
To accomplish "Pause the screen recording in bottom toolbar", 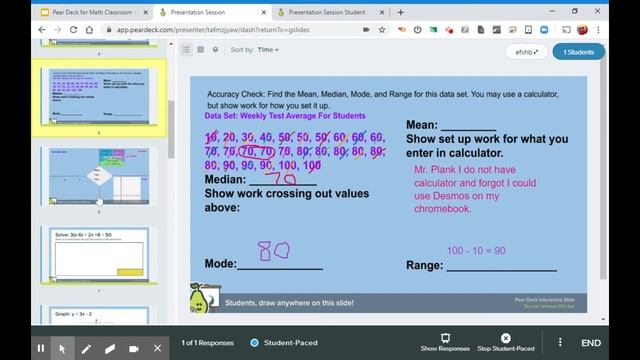I will tap(41, 349).
